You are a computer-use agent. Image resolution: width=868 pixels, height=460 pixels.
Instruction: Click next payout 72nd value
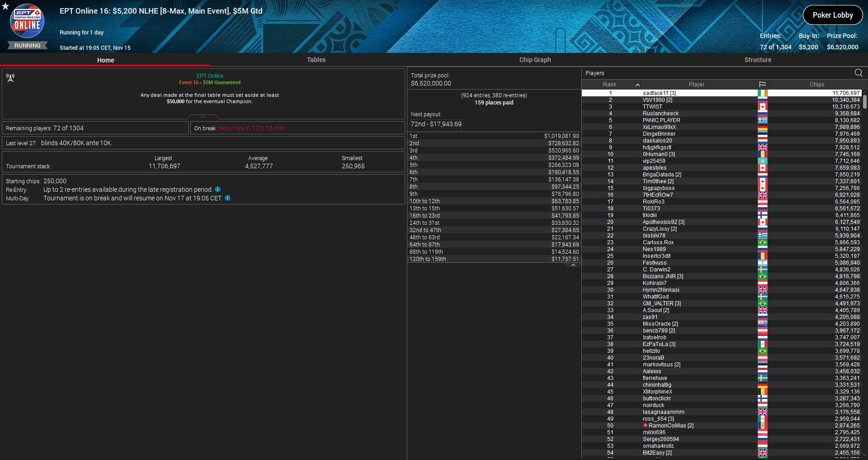point(436,124)
